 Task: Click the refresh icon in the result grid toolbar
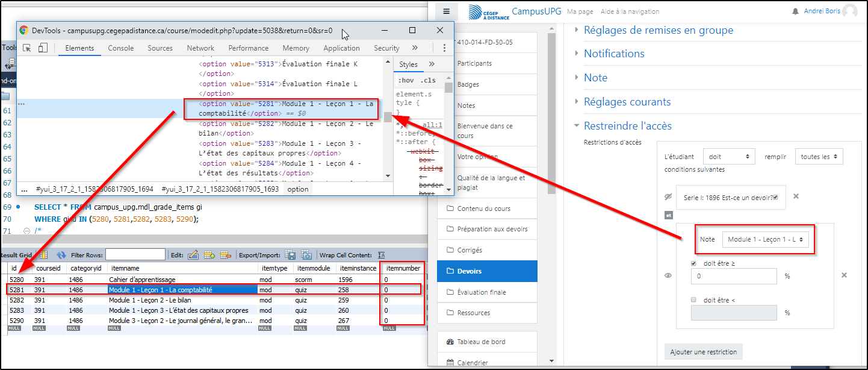61,255
